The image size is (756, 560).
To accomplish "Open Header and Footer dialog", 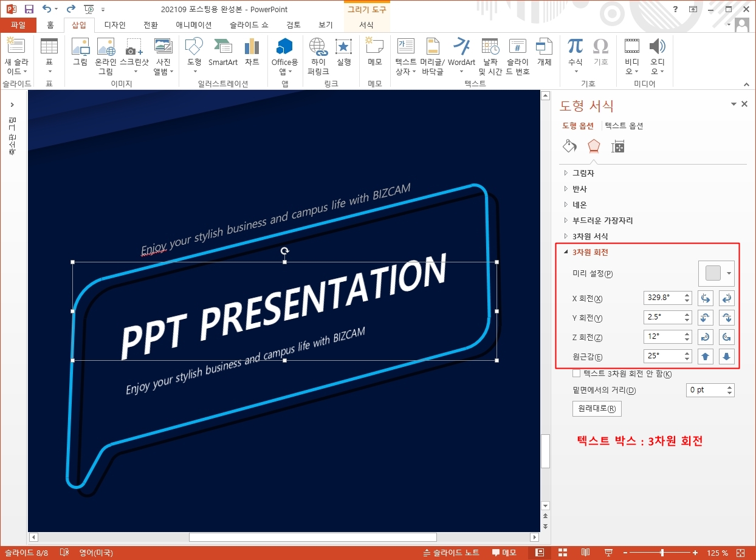I will [433, 56].
